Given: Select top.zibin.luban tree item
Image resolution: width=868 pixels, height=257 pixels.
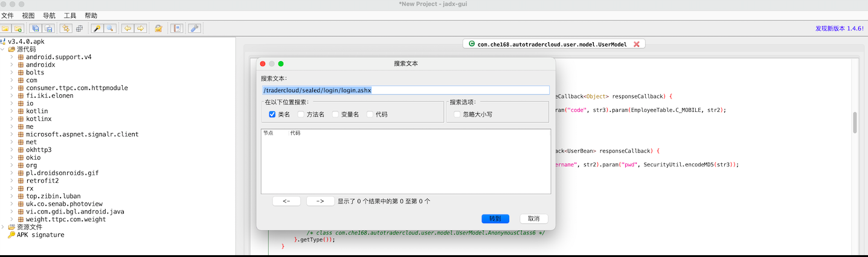Looking at the screenshot, I should click(x=53, y=196).
